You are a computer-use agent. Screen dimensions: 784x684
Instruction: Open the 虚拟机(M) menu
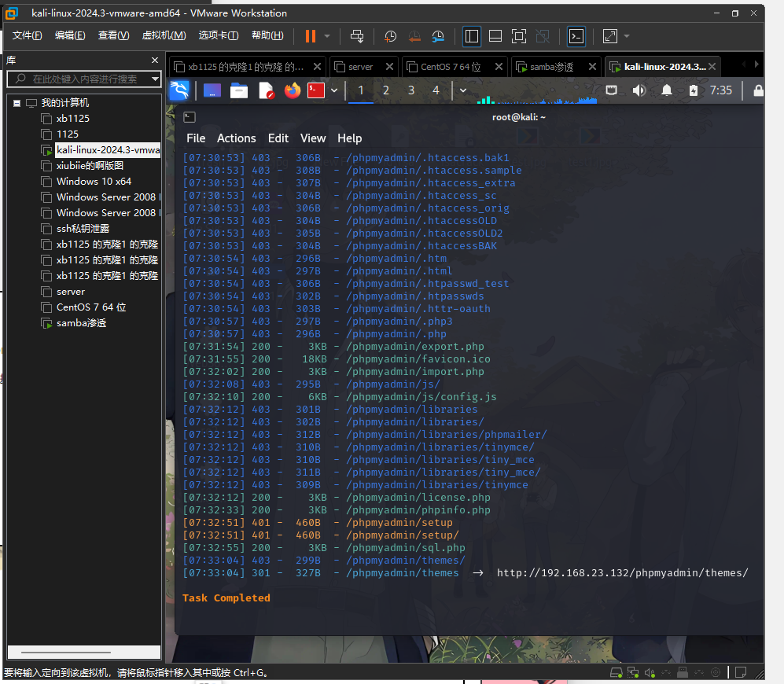(164, 35)
